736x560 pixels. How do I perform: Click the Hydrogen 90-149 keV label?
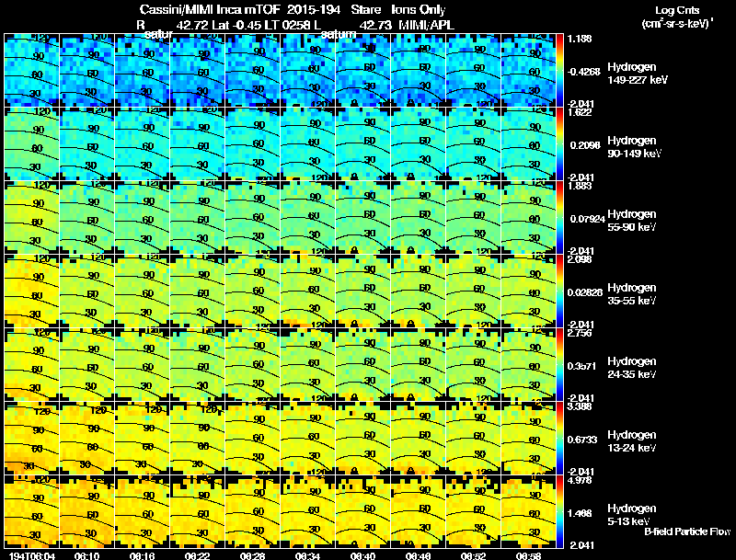tap(634, 147)
